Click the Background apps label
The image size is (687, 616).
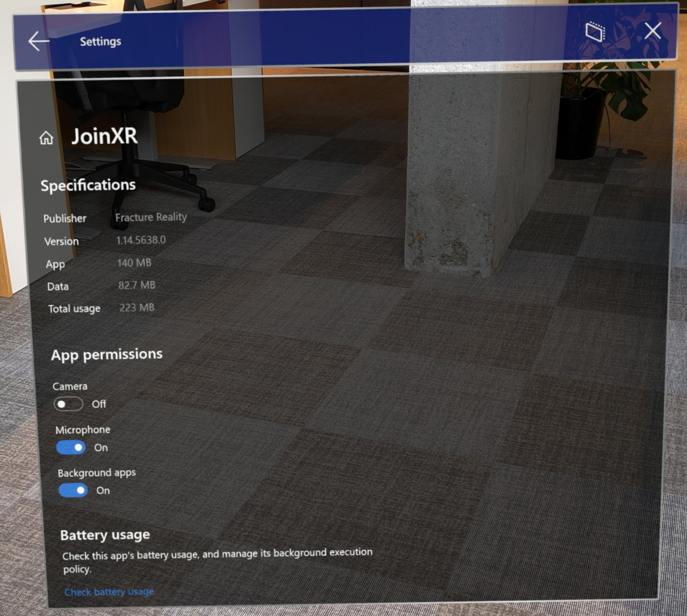tap(97, 473)
